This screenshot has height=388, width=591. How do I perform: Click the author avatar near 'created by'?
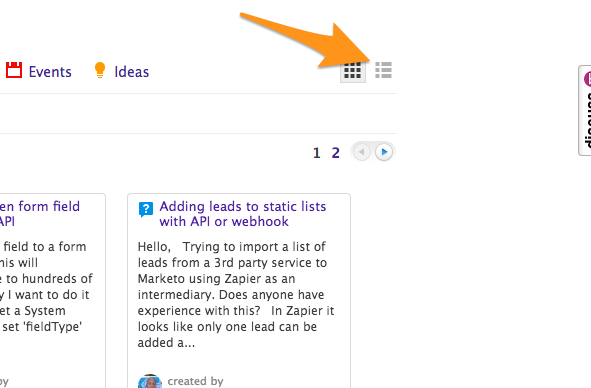click(x=150, y=381)
